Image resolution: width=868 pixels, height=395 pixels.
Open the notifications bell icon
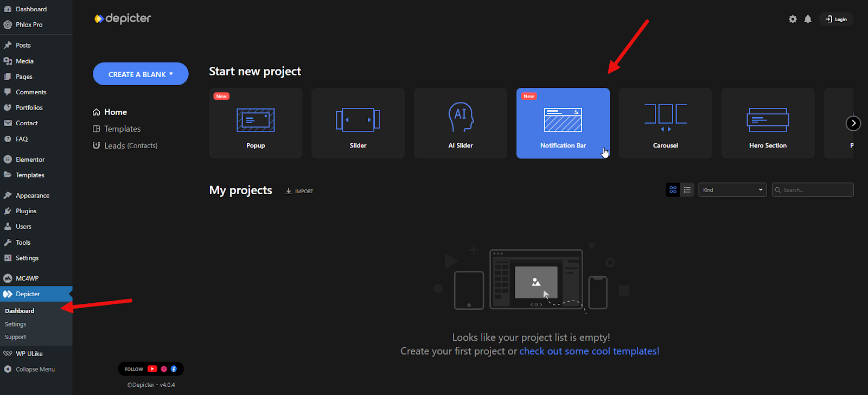[x=808, y=19]
